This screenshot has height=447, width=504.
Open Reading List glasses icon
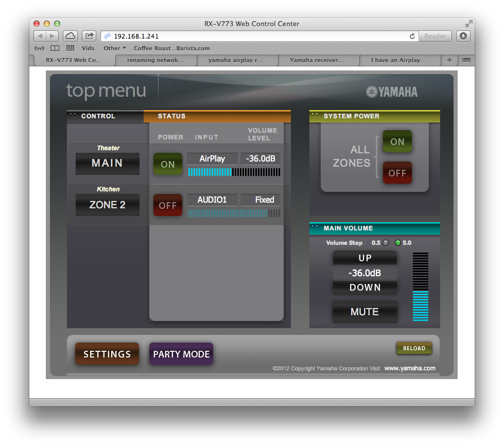[x=39, y=48]
